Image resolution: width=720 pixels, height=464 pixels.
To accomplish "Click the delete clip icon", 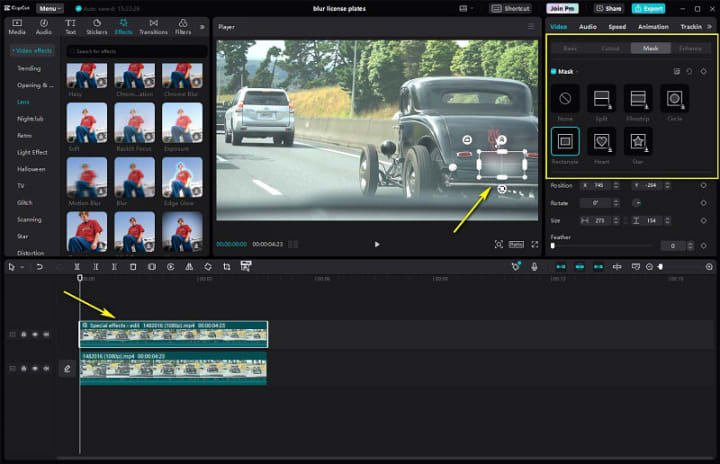I will 133,266.
